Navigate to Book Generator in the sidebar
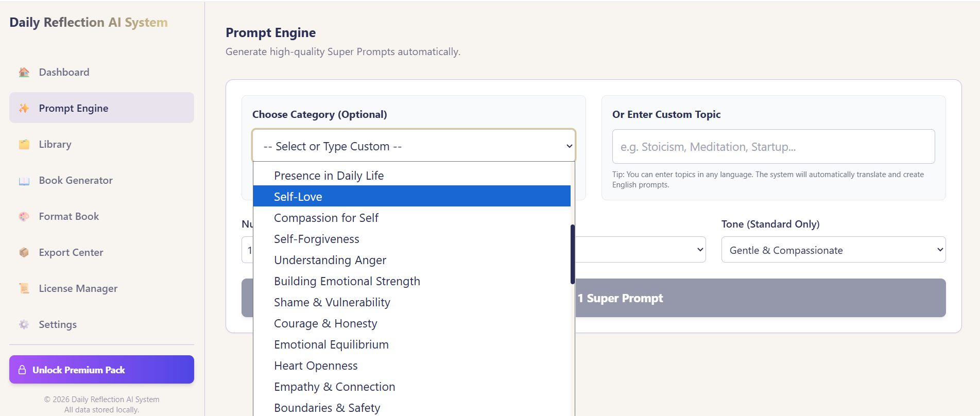Screen dimensions: 980x416 click(75, 180)
